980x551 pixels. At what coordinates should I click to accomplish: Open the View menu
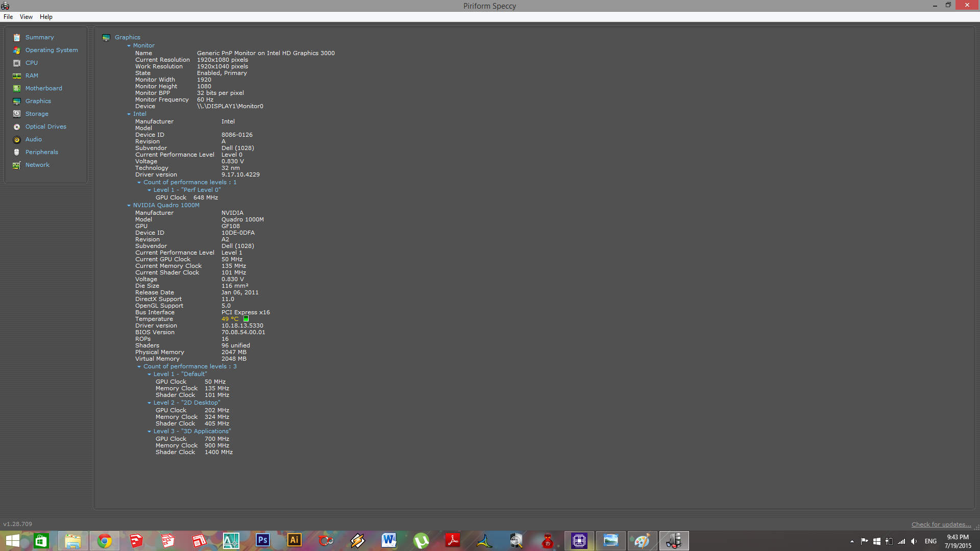click(26, 17)
